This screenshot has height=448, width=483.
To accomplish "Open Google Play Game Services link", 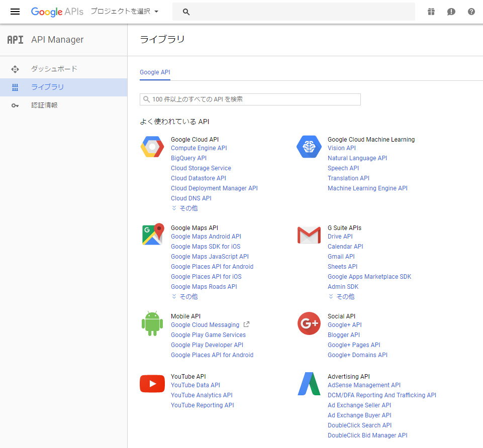I will pos(208,335).
